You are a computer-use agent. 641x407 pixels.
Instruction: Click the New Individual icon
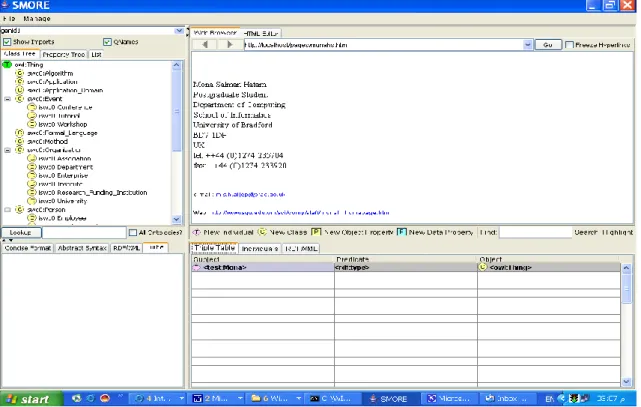[197, 232]
